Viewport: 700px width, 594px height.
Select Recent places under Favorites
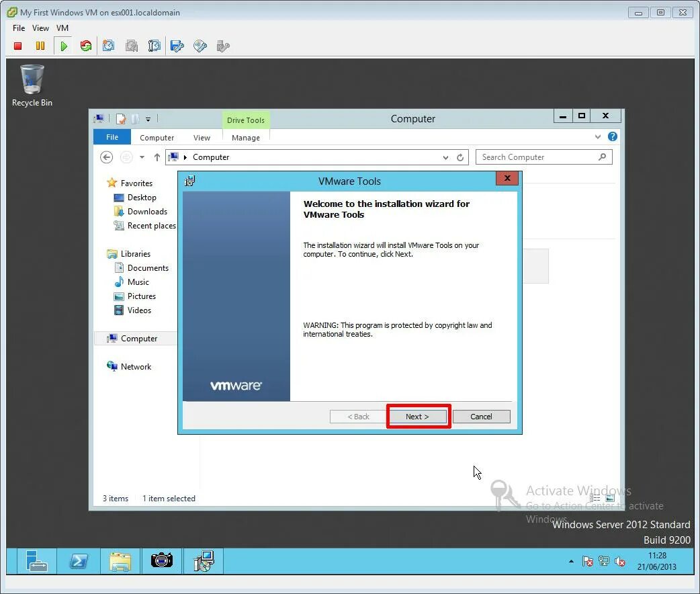144,226
